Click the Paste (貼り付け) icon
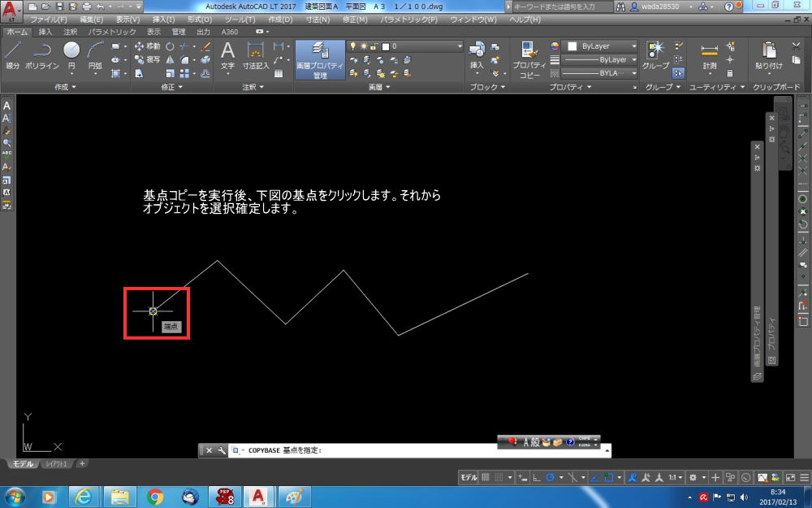Viewport: 812px width, 508px height. [x=768, y=56]
